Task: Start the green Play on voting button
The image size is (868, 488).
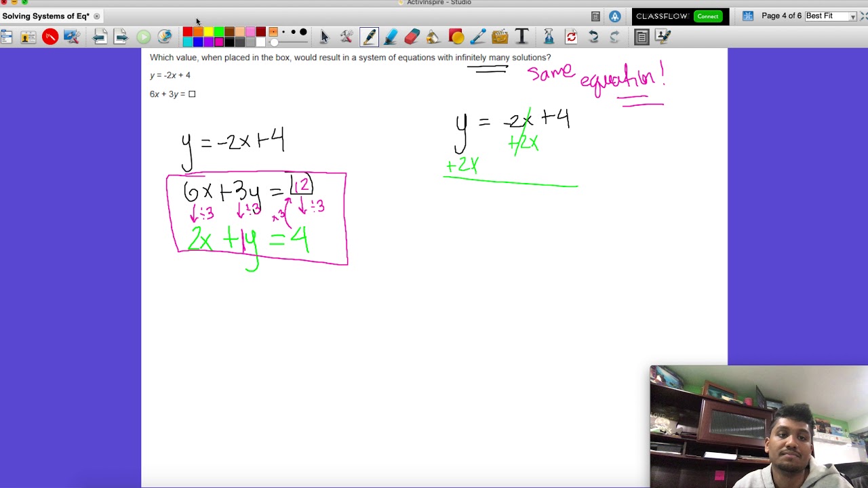Action: coord(143,37)
